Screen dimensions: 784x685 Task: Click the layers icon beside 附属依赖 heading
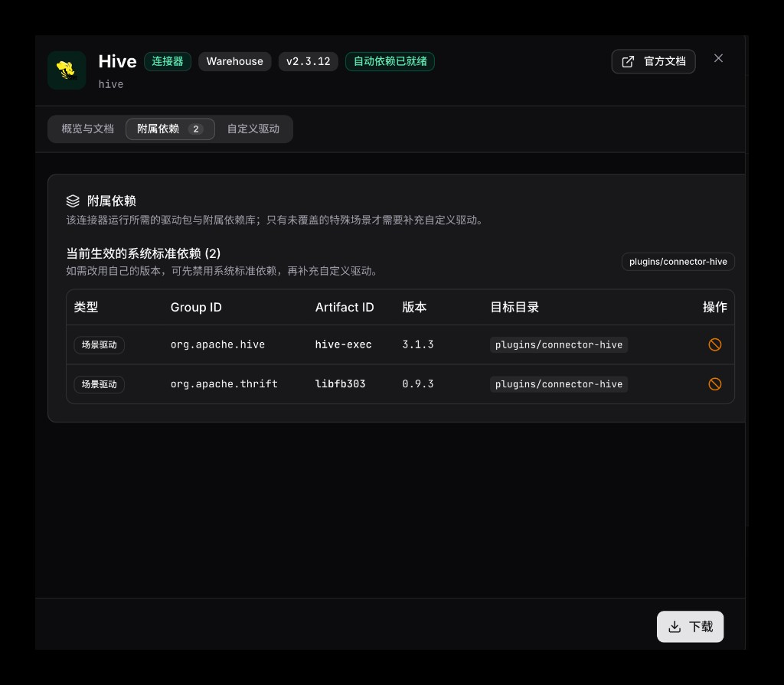pyautogui.click(x=73, y=201)
